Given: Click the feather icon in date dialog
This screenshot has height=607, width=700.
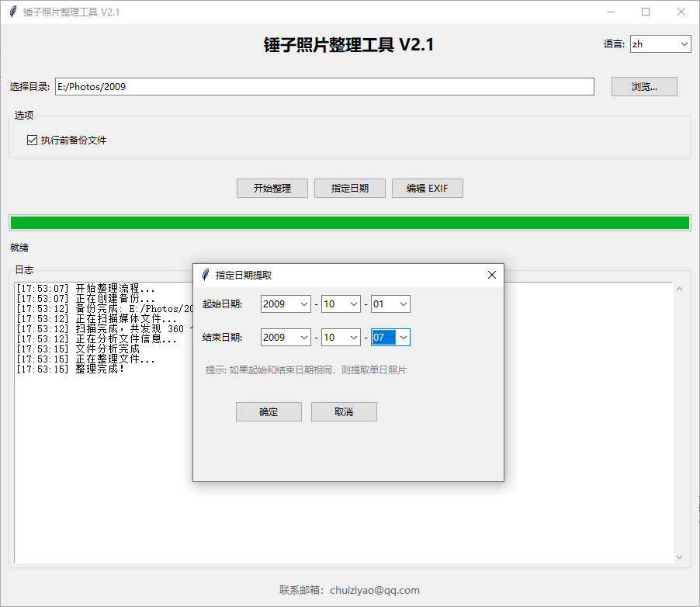Looking at the screenshot, I should (x=205, y=275).
